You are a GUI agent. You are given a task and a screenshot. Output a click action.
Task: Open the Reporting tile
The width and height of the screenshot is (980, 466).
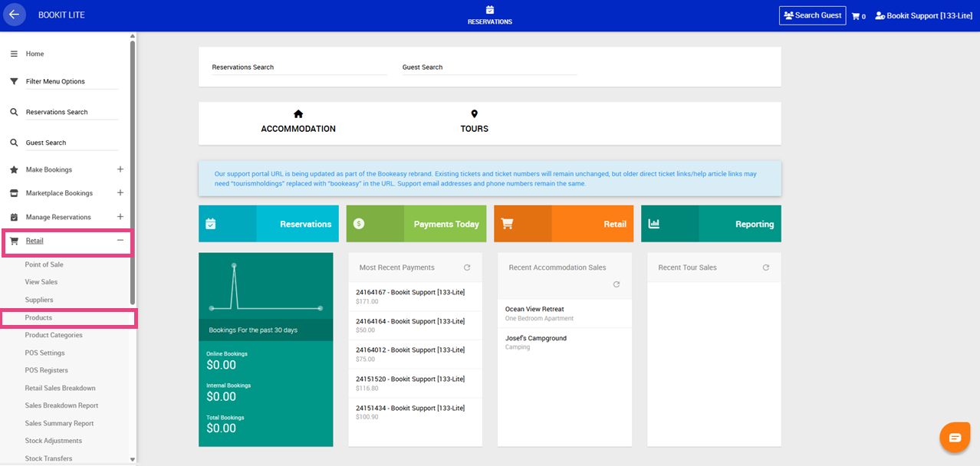(711, 224)
